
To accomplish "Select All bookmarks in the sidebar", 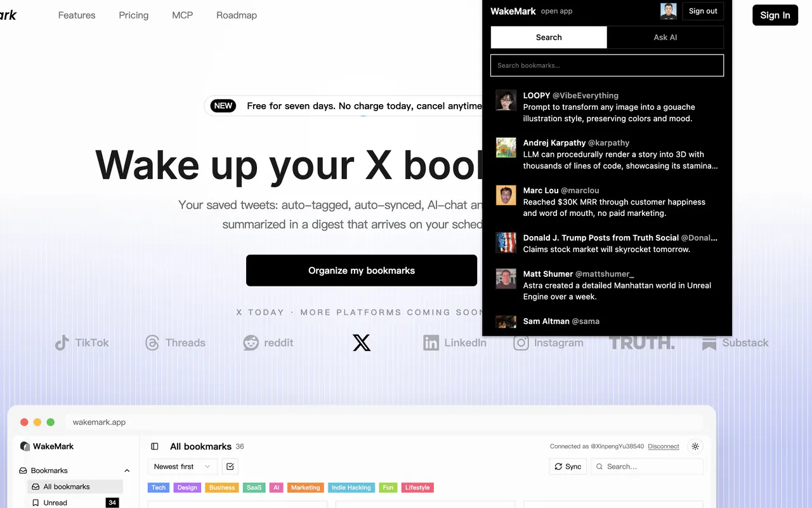I will click(x=75, y=487).
